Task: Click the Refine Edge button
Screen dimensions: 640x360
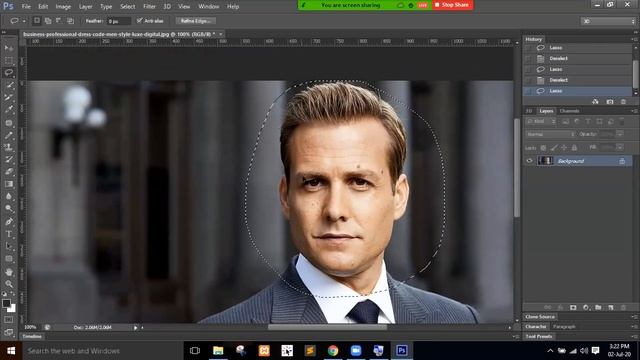Action: [x=196, y=21]
